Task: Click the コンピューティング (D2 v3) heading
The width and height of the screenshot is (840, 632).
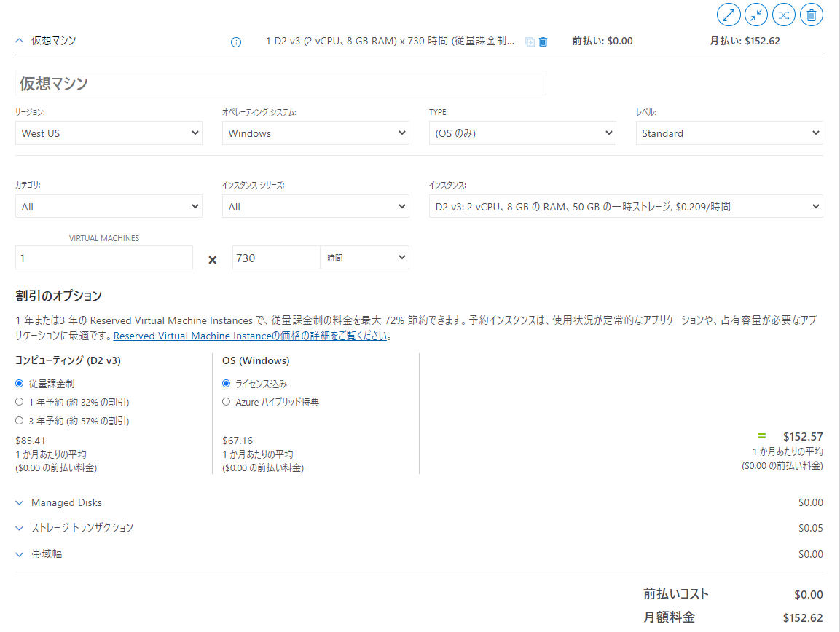Action: (x=68, y=360)
